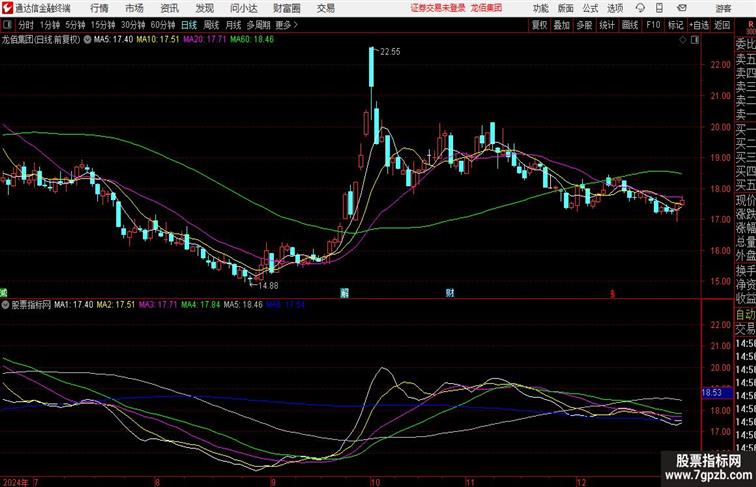This screenshot has height=487, width=756.
Task: Open the 行情 menu
Action: pos(99,8)
